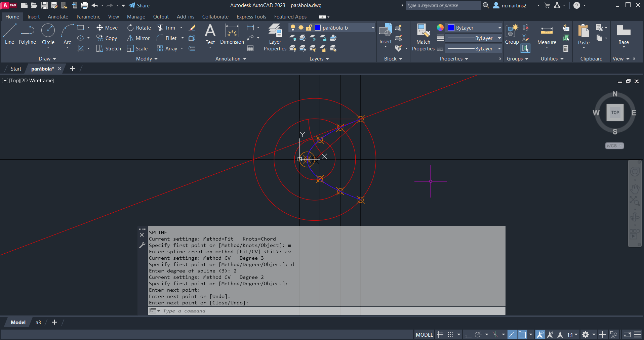Toggle snap mode in status bar
644x340 pixels.
pos(450,335)
